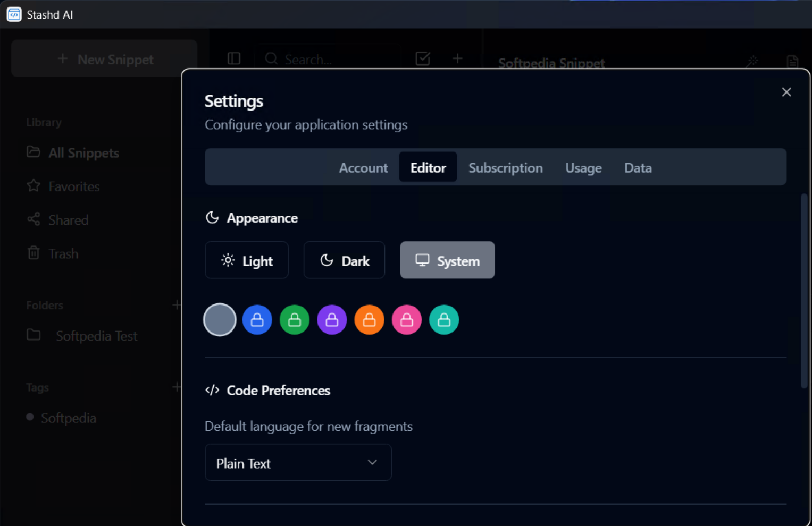The width and height of the screenshot is (812, 526).
Task: Open the Favorites star icon
Action: [33, 186]
